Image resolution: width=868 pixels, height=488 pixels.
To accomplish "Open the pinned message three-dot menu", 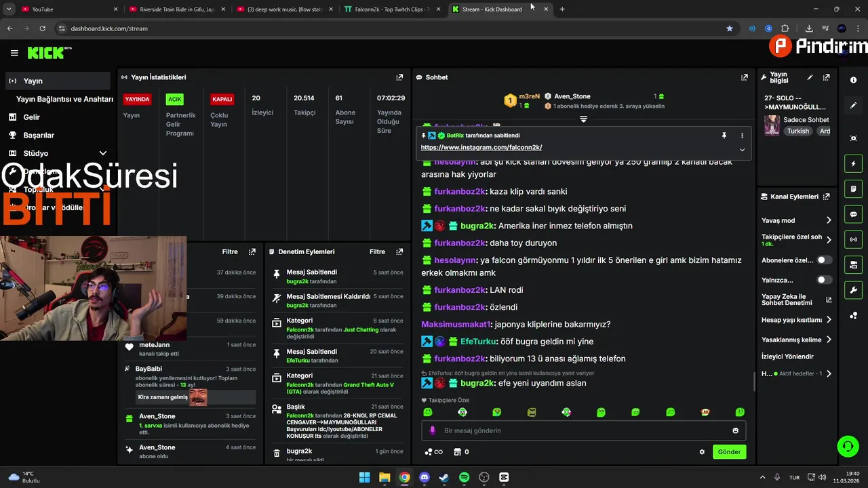I will (742, 136).
